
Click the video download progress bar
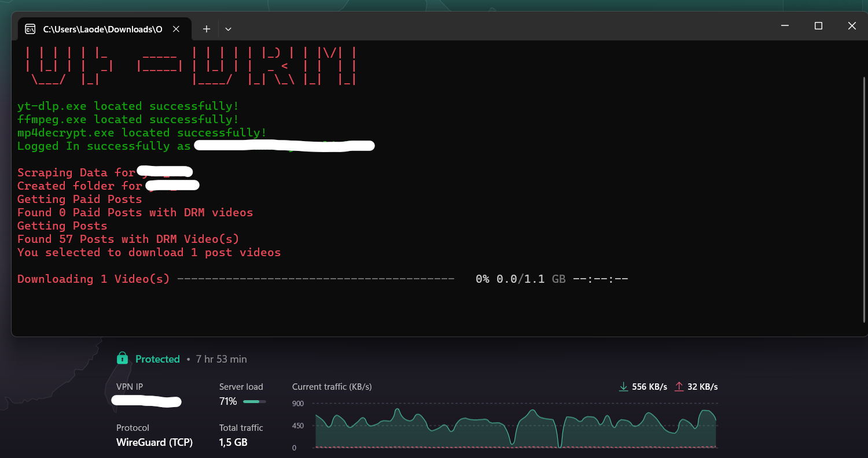click(315, 279)
